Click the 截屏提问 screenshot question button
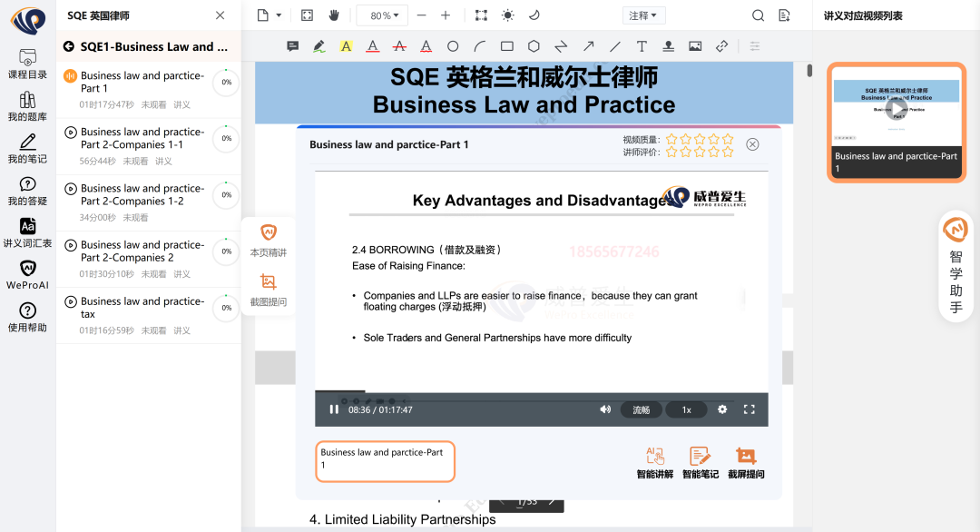 pyautogui.click(x=746, y=462)
